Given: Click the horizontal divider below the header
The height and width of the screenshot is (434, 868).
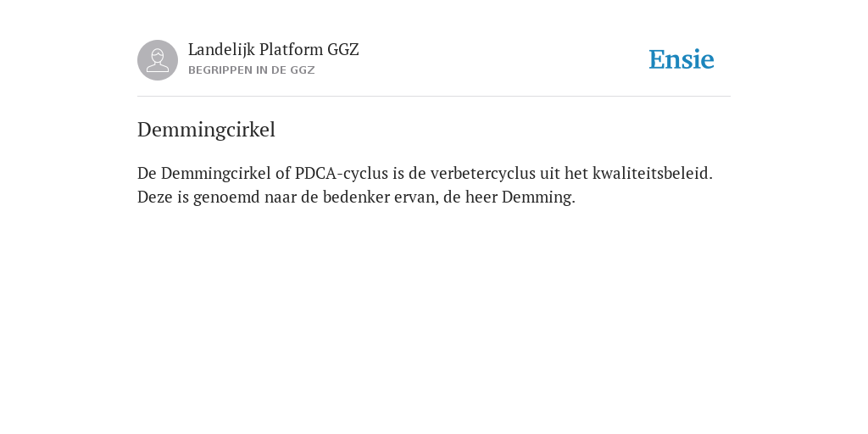Looking at the screenshot, I should tap(434, 97).
